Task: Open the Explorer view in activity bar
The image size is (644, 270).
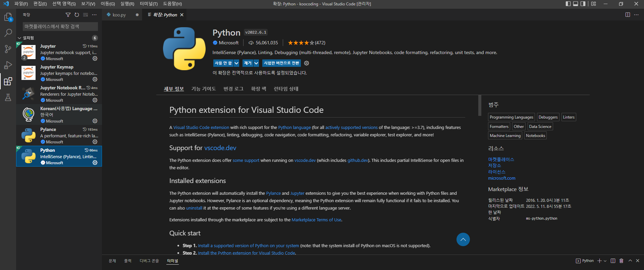Action: [x=8, y=17]
